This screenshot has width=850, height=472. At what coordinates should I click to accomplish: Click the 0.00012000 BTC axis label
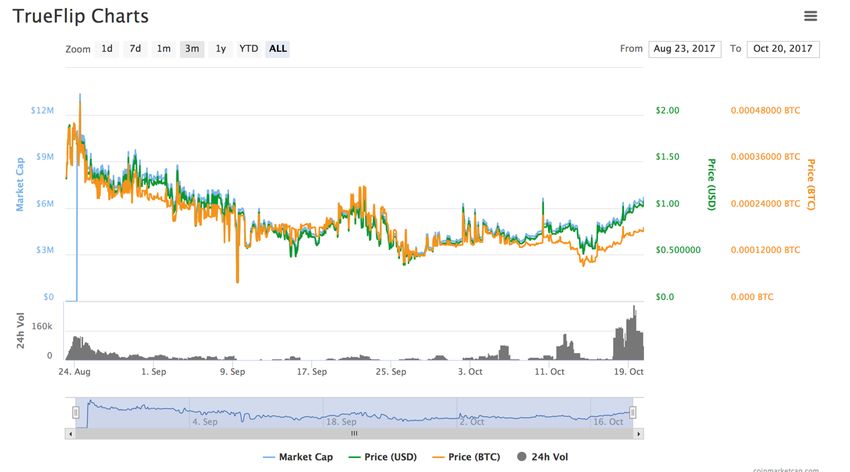pos(765,250)
